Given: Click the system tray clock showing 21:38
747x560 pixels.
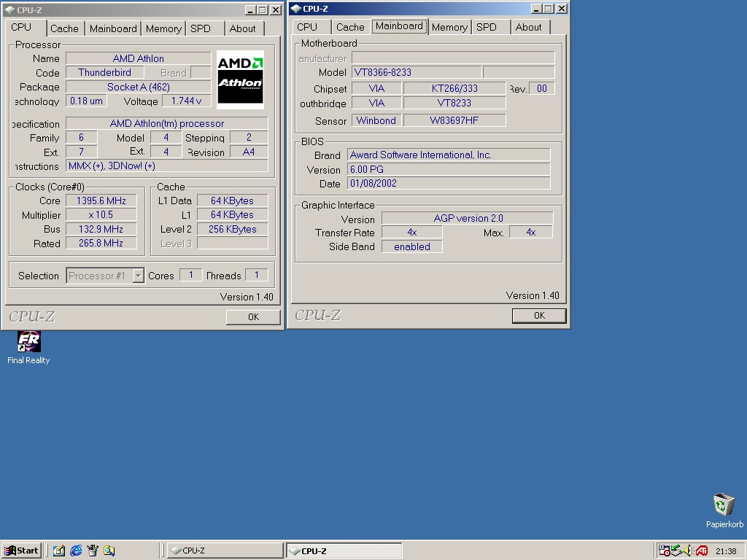Looking at the screenshot, I should click(726, 551).
